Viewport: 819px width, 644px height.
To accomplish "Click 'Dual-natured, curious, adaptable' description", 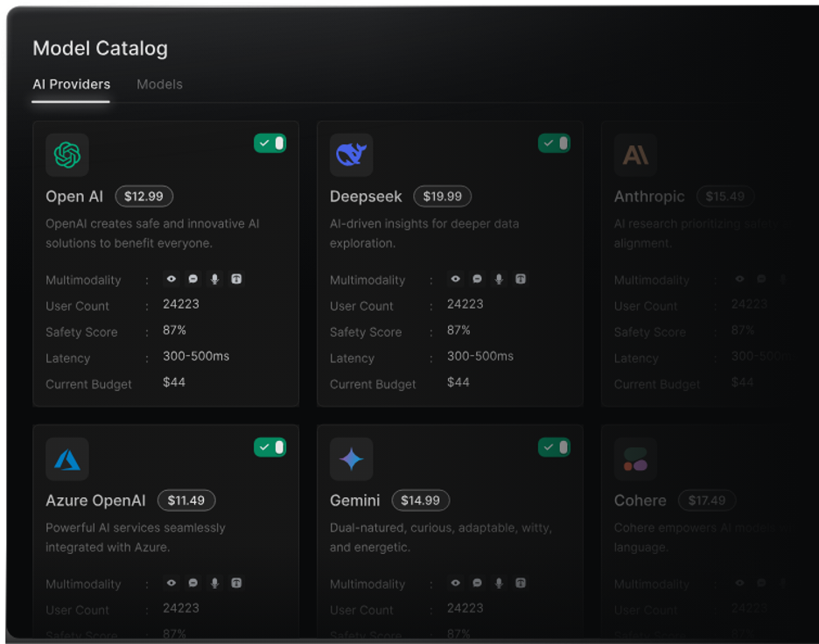I will 440,537.
